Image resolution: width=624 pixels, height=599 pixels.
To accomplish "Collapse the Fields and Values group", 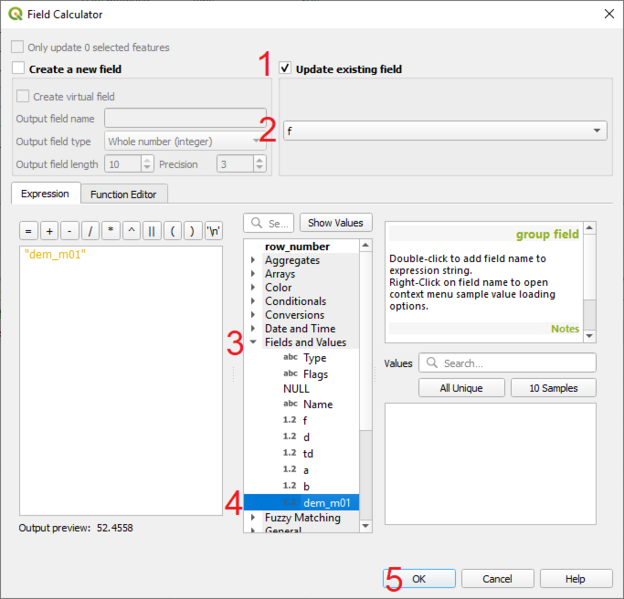I will [x=253, y=342].
